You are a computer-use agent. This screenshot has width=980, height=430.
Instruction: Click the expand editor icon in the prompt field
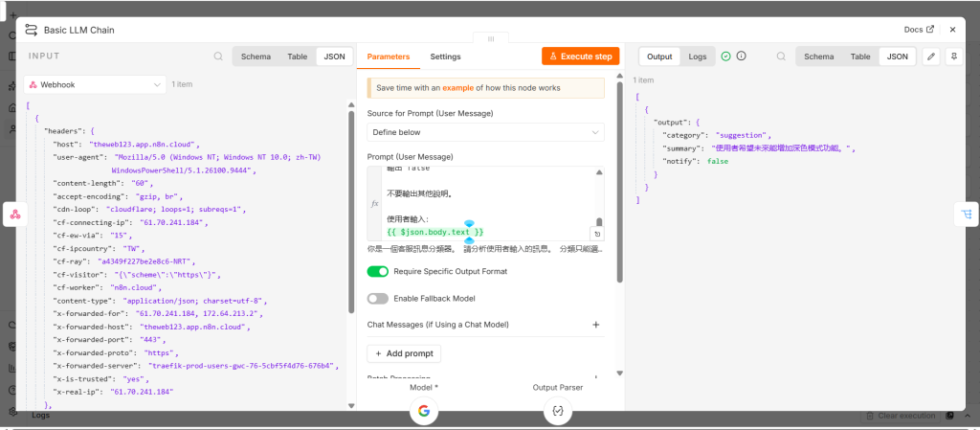tap(597, 234)
